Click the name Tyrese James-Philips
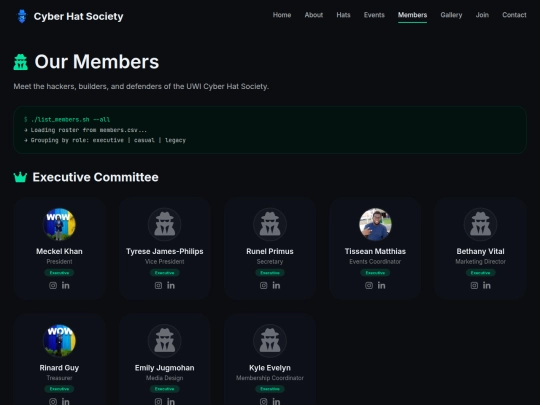 (165, 251)
